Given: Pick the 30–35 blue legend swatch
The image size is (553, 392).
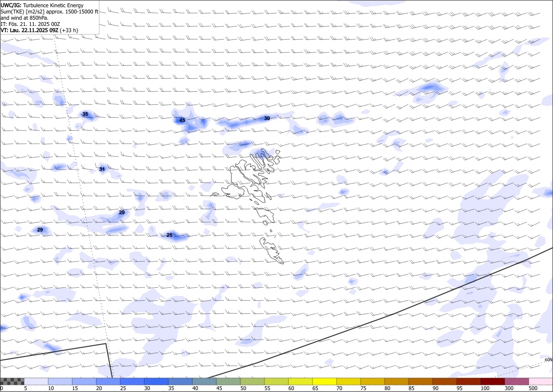Looking at the screenshot, I should (x=156, y=381).
